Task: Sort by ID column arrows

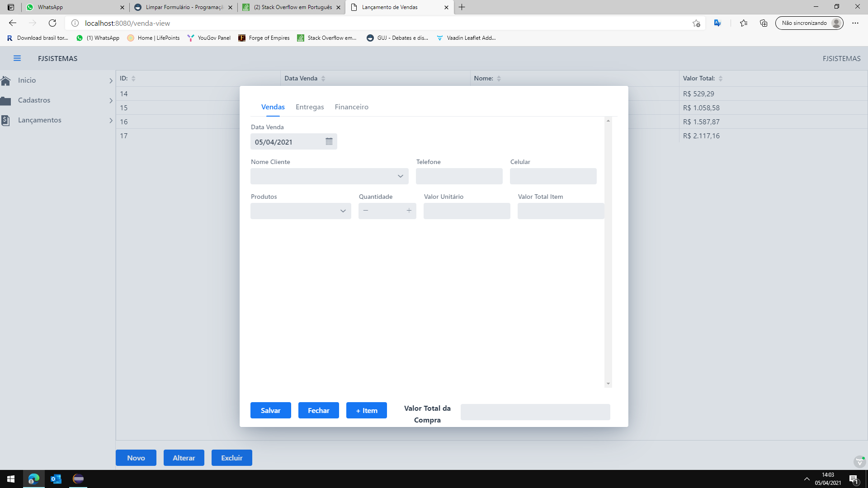Action: pyautogui.click(x=133, y=79)
